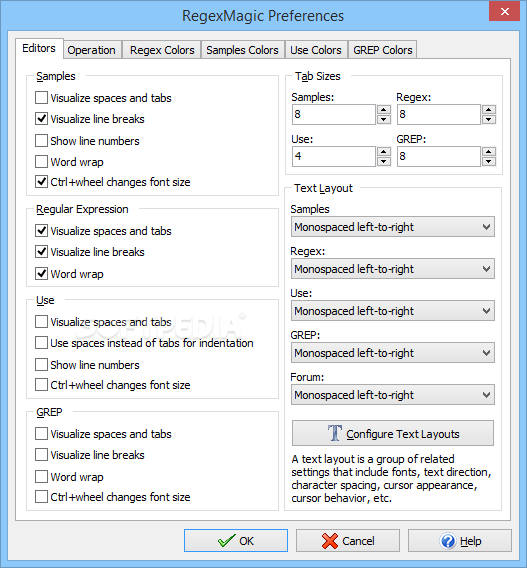
Task: Click the T icon on Configure Text Layouts
Action: [x=335, y=433]
